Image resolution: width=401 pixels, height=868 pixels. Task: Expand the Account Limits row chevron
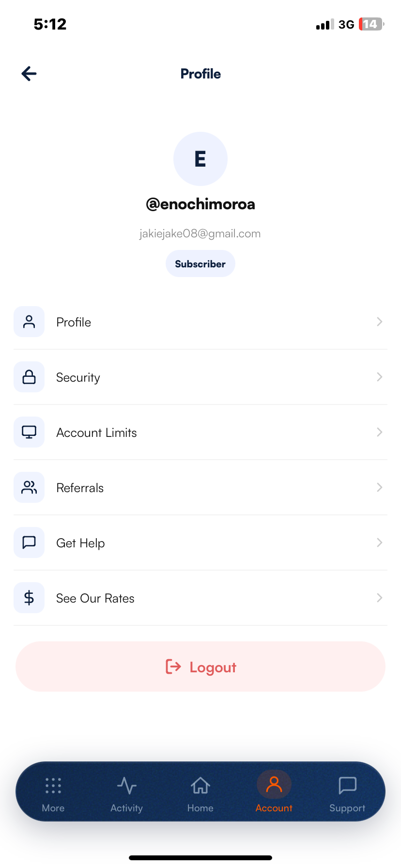(380, 432)
